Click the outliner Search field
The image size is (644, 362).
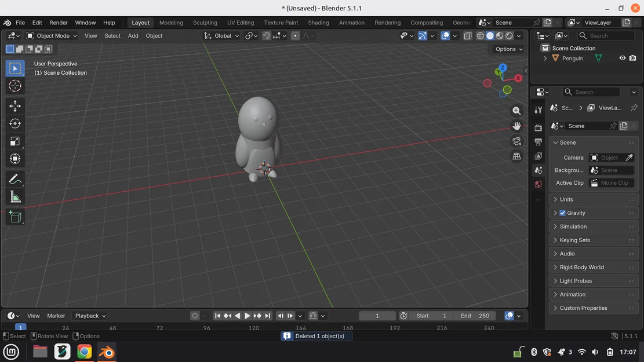(606, 36)
